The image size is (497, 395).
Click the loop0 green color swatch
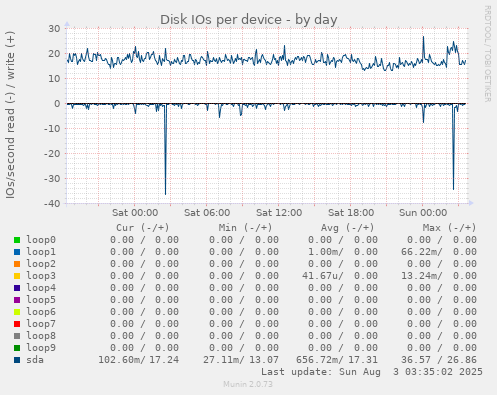(17, 240)
